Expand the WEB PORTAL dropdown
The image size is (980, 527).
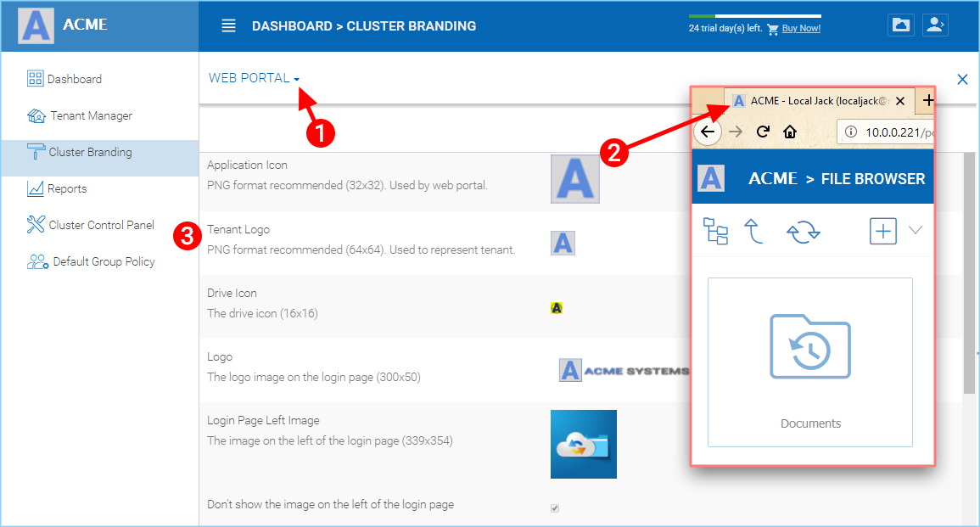[254, 78]
